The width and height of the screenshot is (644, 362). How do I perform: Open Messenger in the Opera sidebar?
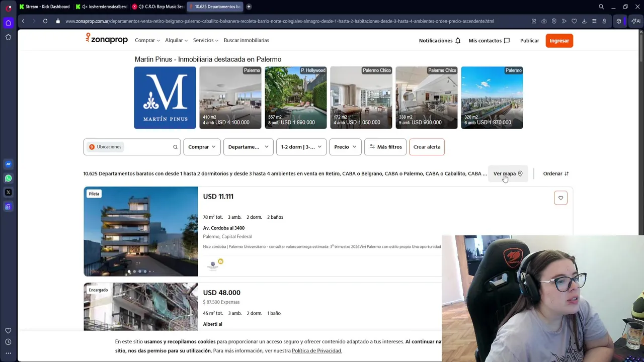[x=8, y=164]
